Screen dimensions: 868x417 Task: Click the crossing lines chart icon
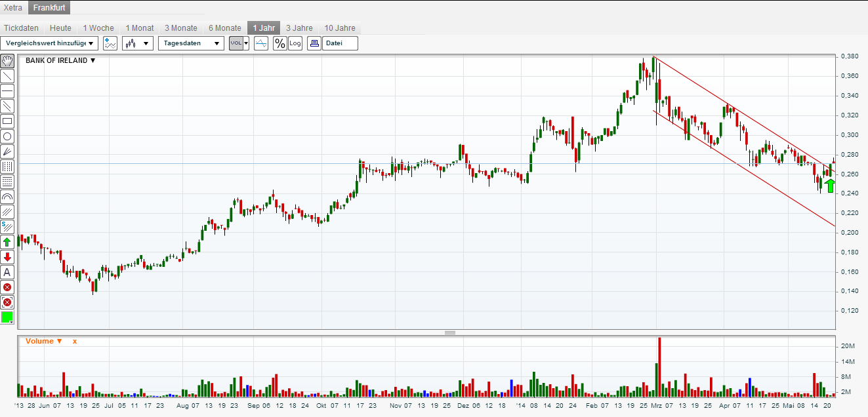click(x=261, y=43)
